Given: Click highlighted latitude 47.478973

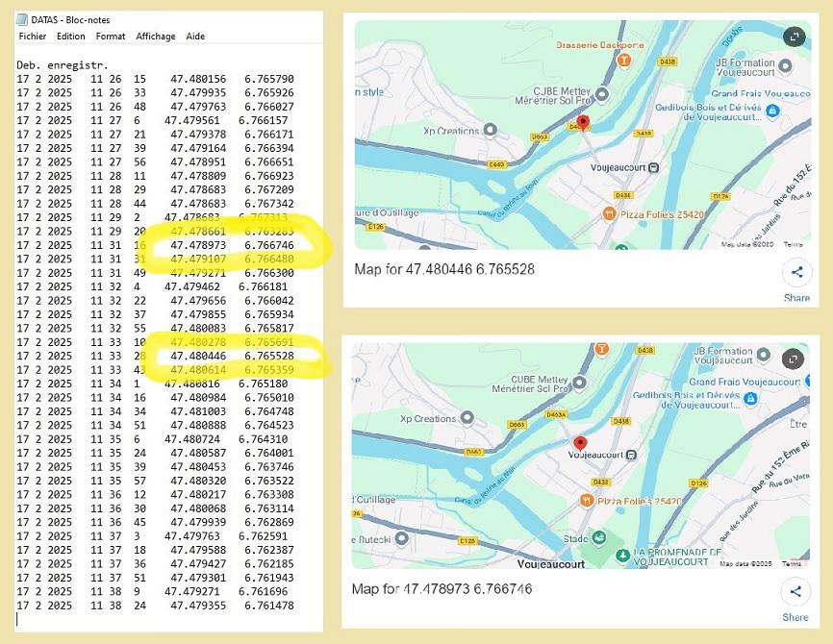Looking at the screenshot, I should click(198, 245).
